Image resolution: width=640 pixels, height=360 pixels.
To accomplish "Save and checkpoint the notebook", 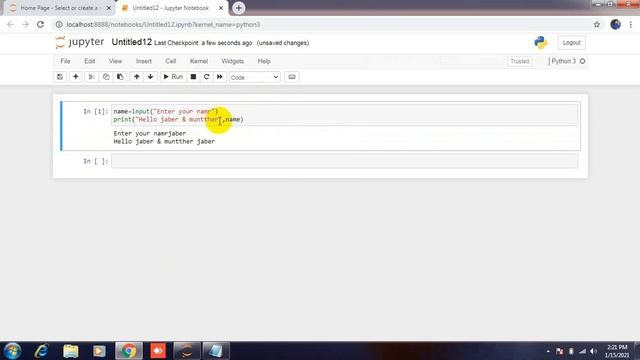I will (x=60, y=77).
